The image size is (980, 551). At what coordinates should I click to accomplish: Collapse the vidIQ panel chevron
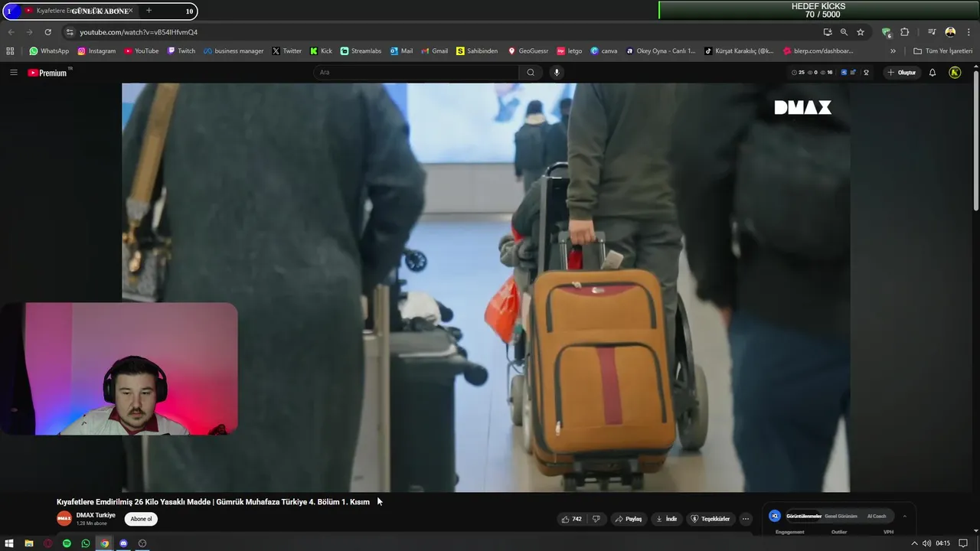point(904,516)
